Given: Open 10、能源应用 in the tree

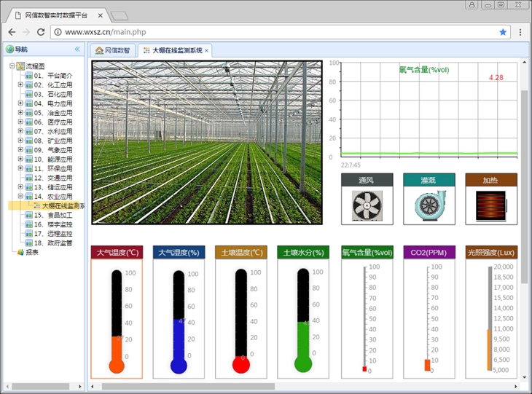Looking at the screenshot, I should [53, 159].
